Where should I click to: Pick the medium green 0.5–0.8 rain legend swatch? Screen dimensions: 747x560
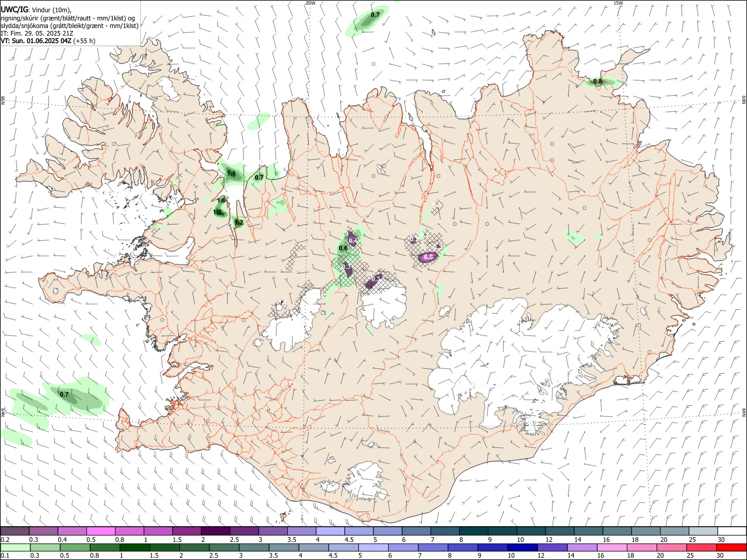[x=74, y=547]
